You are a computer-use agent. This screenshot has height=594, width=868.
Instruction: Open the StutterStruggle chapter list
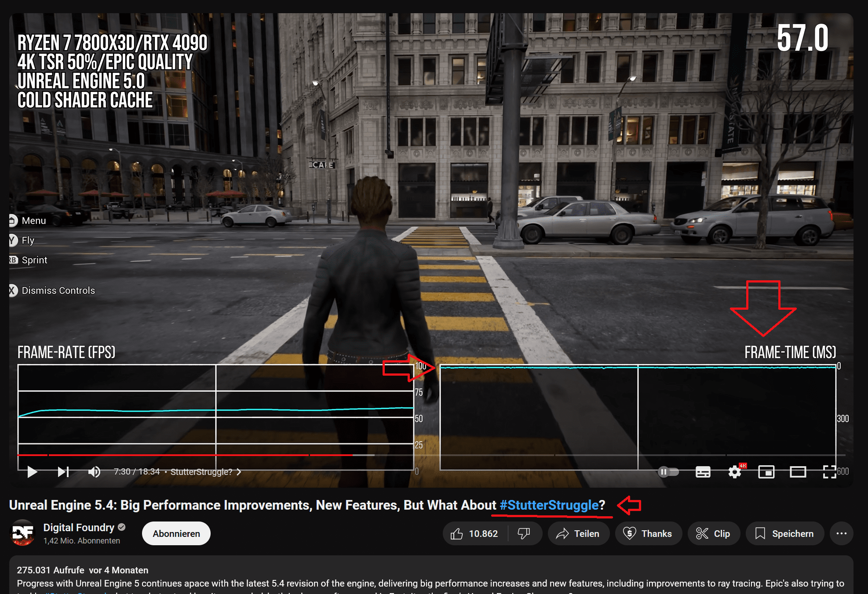[x=206, y=472]
